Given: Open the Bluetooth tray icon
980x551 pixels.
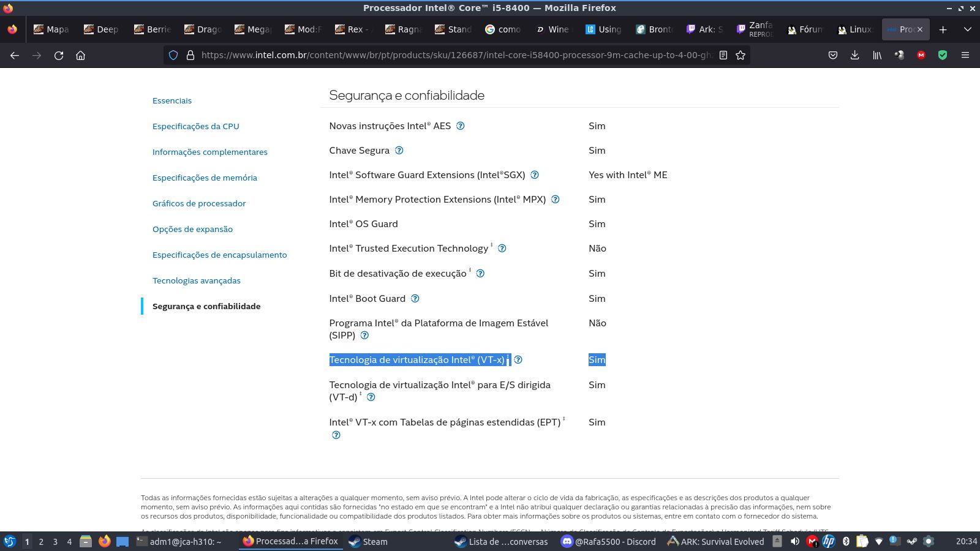Looking at the screenshot, I should (846, 541).
